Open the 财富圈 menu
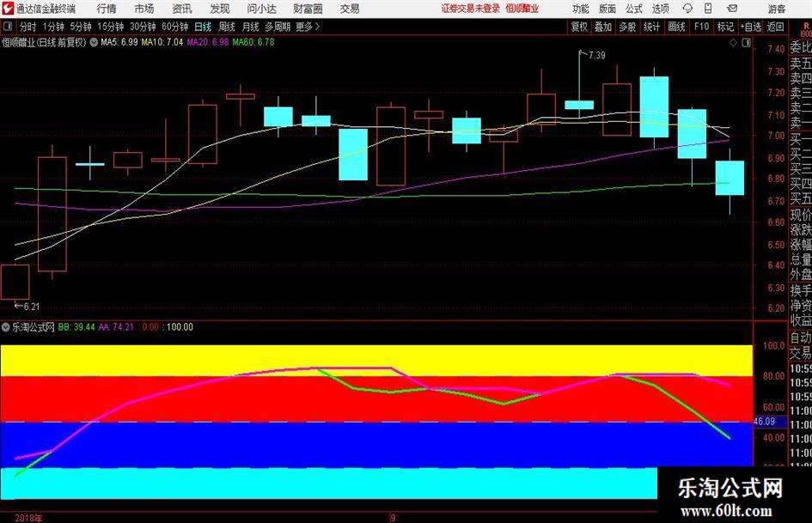Image resolution: width=812 pixels, height=523 pixels. (308, 9)
